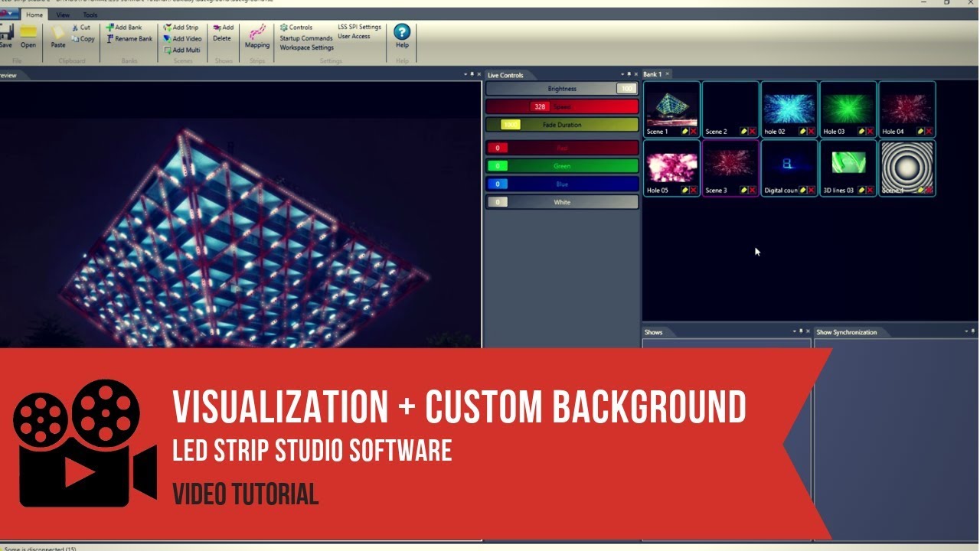Select the hole 02 blue burst thumbnail
Viewport: 980px width, 551px height.
coord(789,109)
